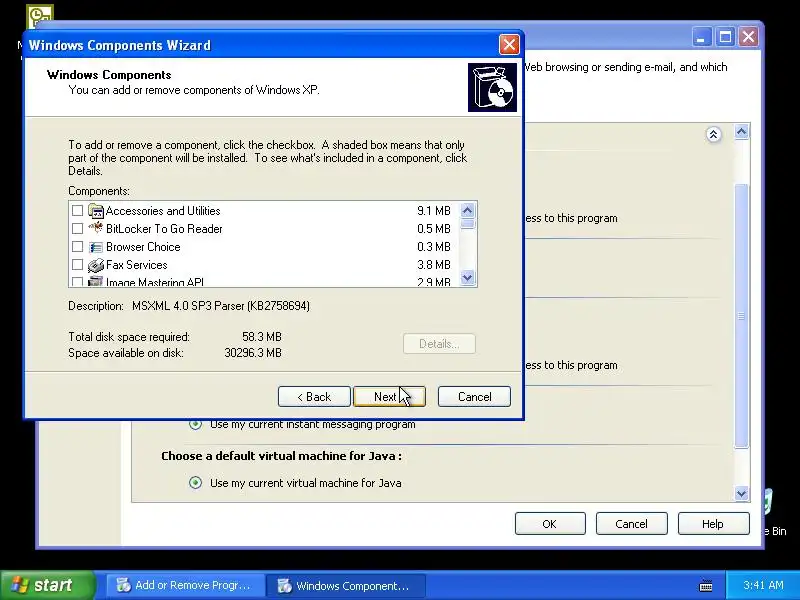The width and height of the screenshot is (800, 600).
Task: Cancel the Windows Components Wizard
Action: click(x=474, y=396)
